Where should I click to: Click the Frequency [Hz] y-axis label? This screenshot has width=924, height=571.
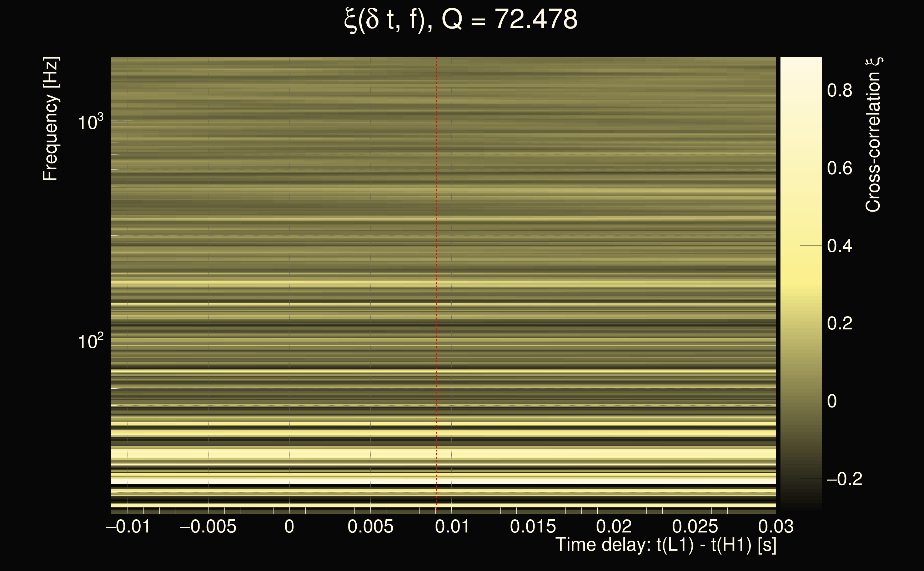(50, 119)
